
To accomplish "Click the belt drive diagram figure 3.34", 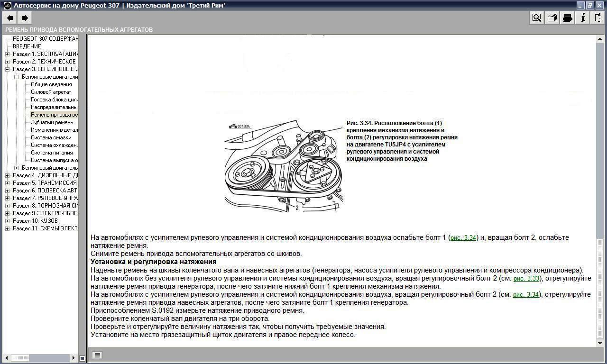I will point(283,166).
